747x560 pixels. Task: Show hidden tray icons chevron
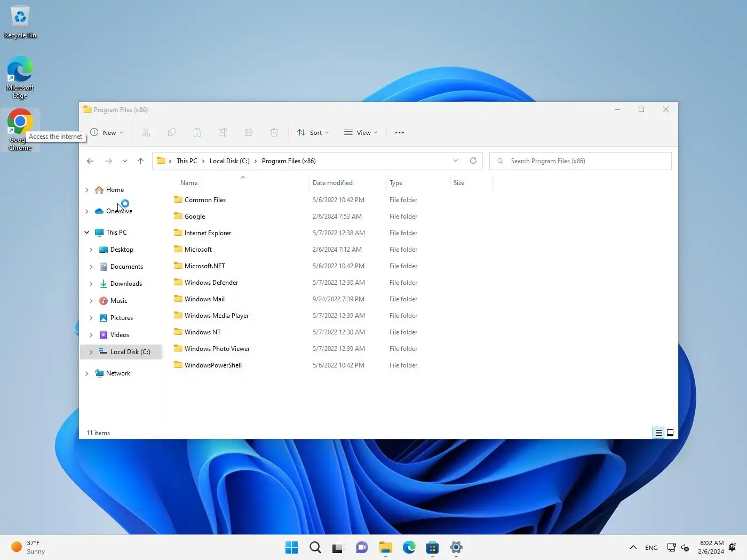pyautogui.click(x=633, y=547)
